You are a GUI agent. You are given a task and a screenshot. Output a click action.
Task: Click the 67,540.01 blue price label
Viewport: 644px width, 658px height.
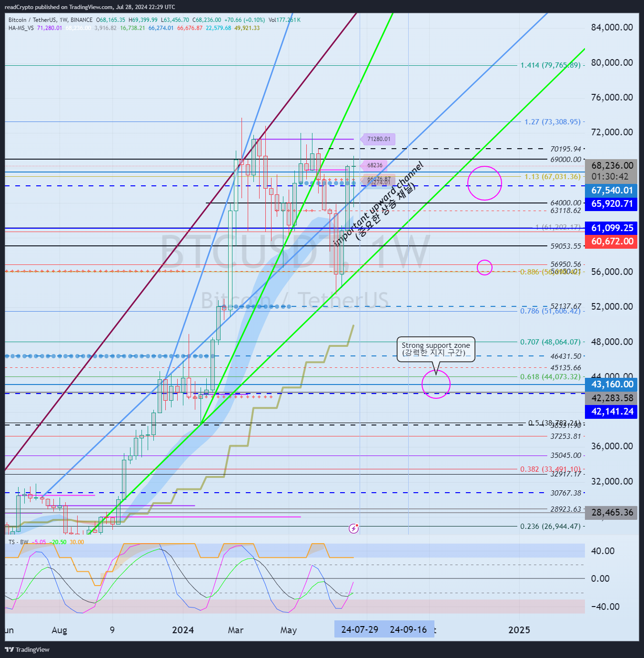[612, 191]
